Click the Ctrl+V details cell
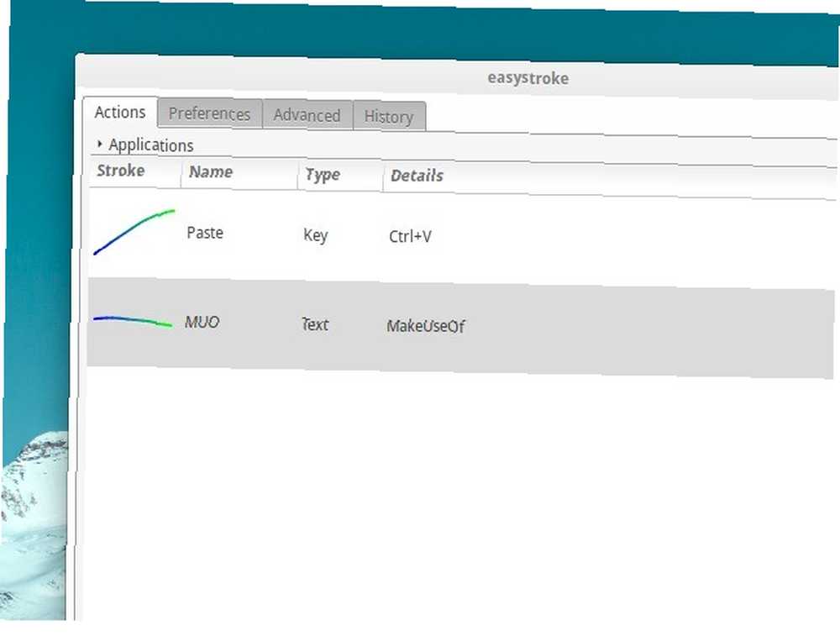The width and height of the screenshot is (840, 636). (410, 236)
